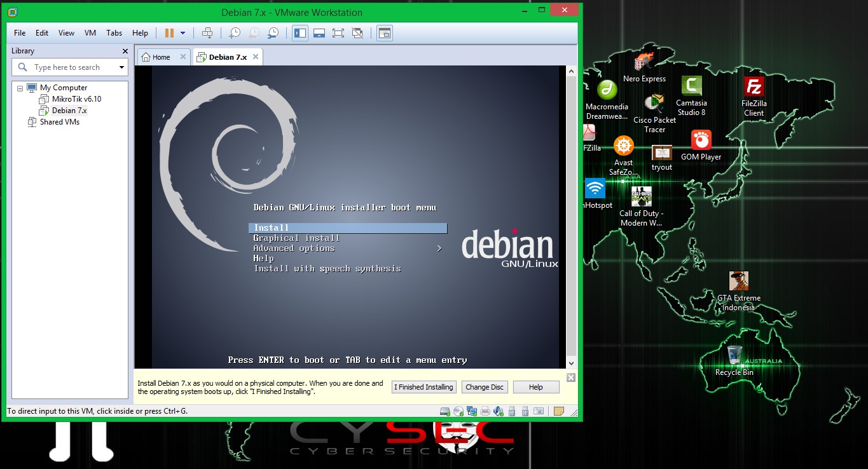The width and height of the screenshot is (868, 469).
Task: Click the Send Ctrl+Alt+Del icon
Action: [x=207, y=33]
